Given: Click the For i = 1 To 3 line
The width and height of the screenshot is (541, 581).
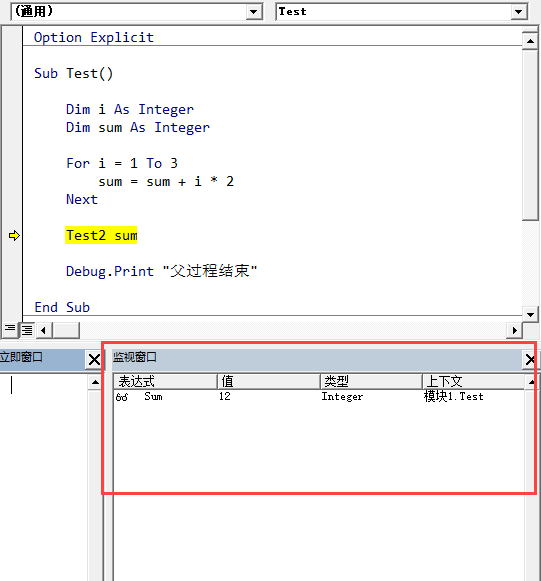Looking at the screenshot, I should (x=122, y=163).
